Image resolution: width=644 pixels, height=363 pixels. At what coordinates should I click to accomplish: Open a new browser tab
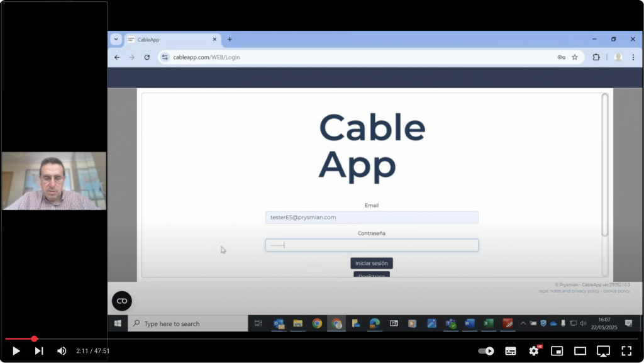click(230, 40)
